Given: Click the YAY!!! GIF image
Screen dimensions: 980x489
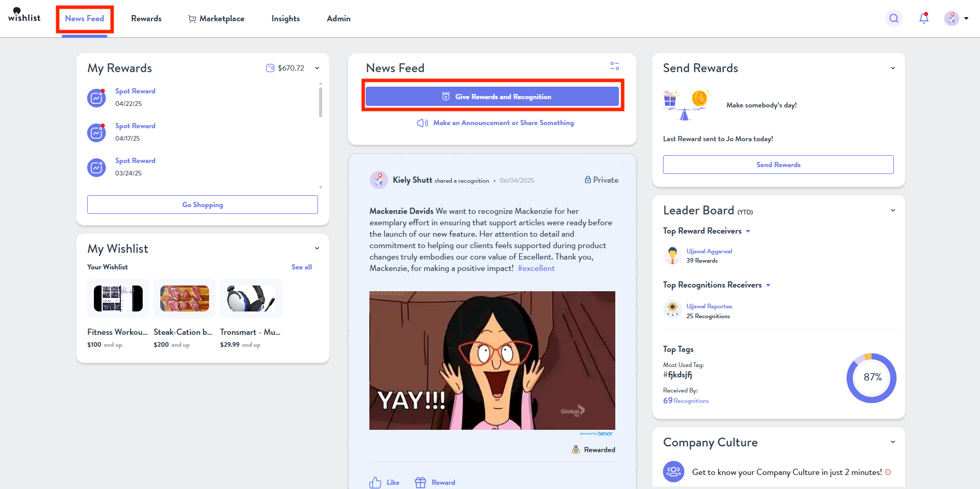Looking at the screenshot, I should click(492, 360).
